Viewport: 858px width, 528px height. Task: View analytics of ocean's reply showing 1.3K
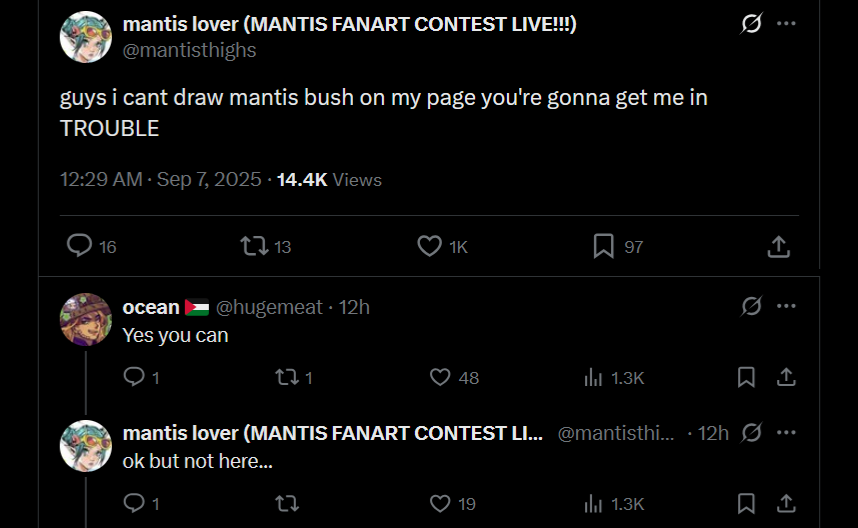tap(614, 377)
